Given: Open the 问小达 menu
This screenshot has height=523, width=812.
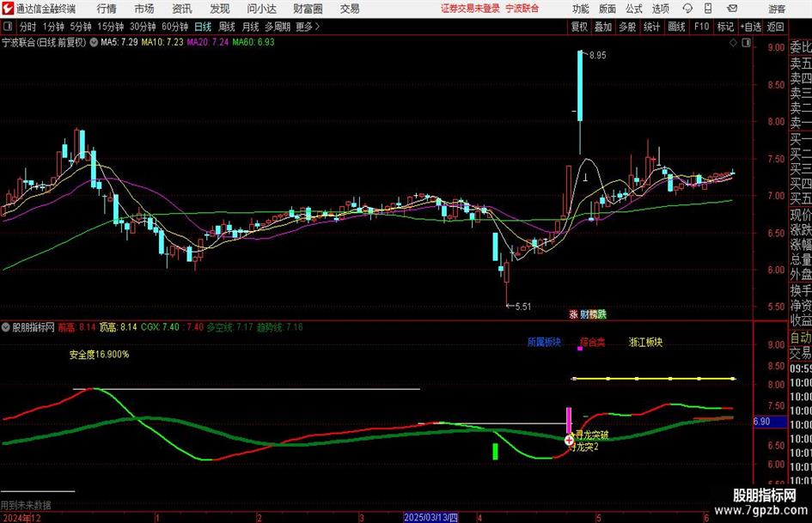Looking at the screenshot, I should pos(262,9).
